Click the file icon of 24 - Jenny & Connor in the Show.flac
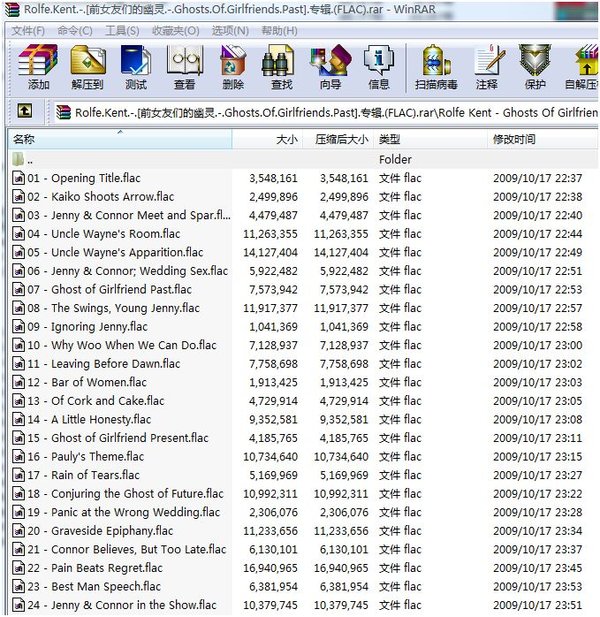 coord(18,605)
